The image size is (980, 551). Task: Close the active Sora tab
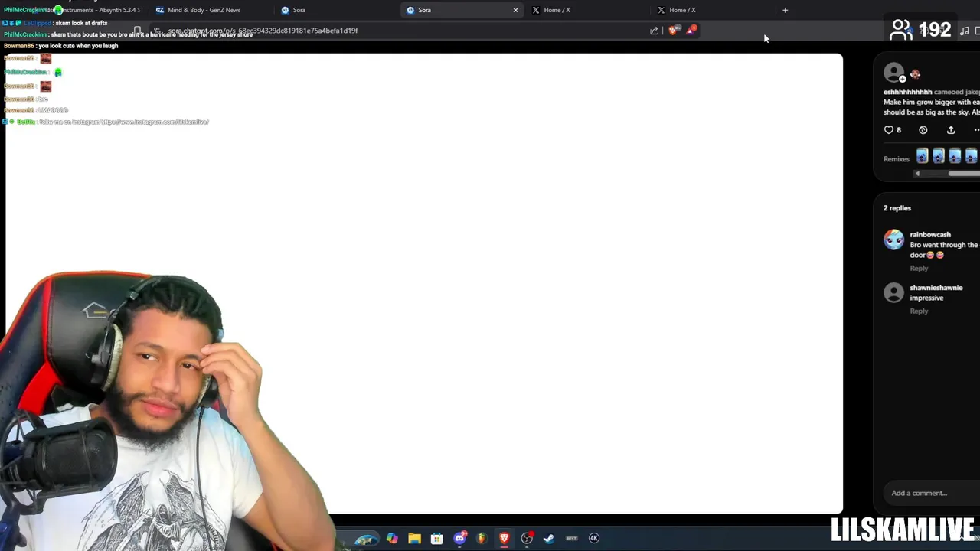pos(515,10)
